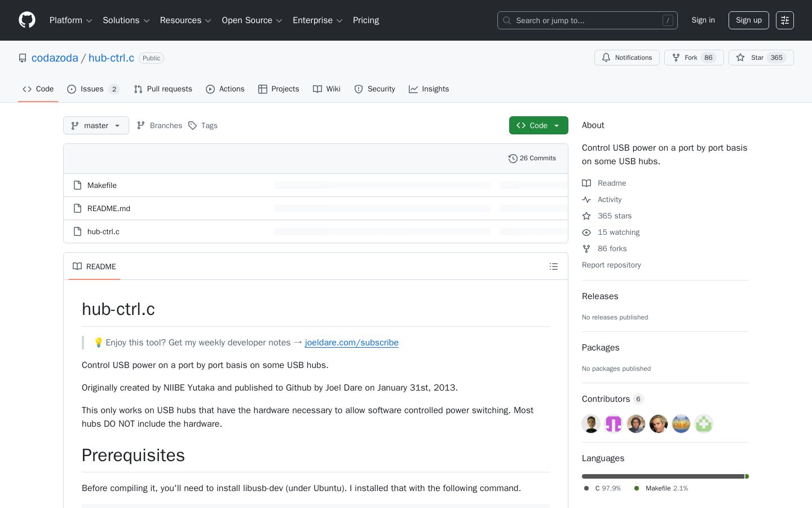Click the GitHub logo icon
The width and height of the screenshot is (812, 508).
click(x=27, y=20)
